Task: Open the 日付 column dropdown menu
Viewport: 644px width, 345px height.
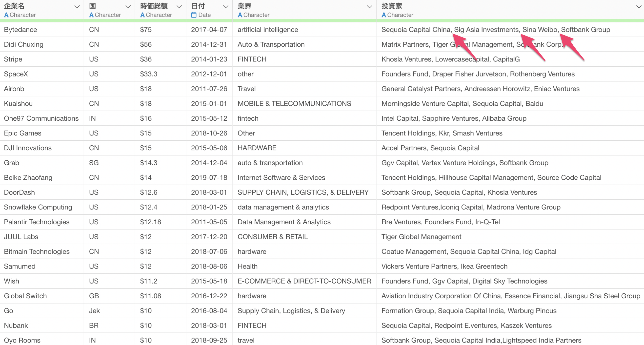Action: coord(225,7)
